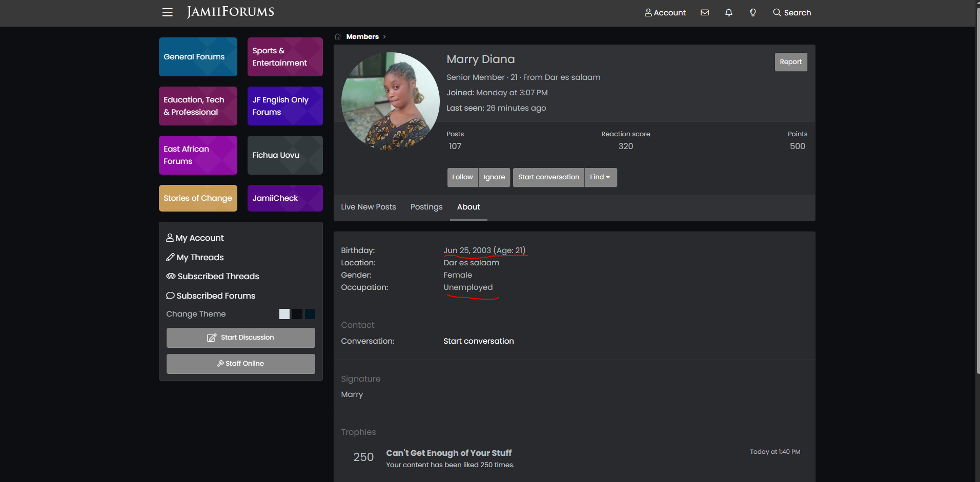Open the hamburger navigation menu
This screenshot has height=482, width=980.
tap(167, 12)
